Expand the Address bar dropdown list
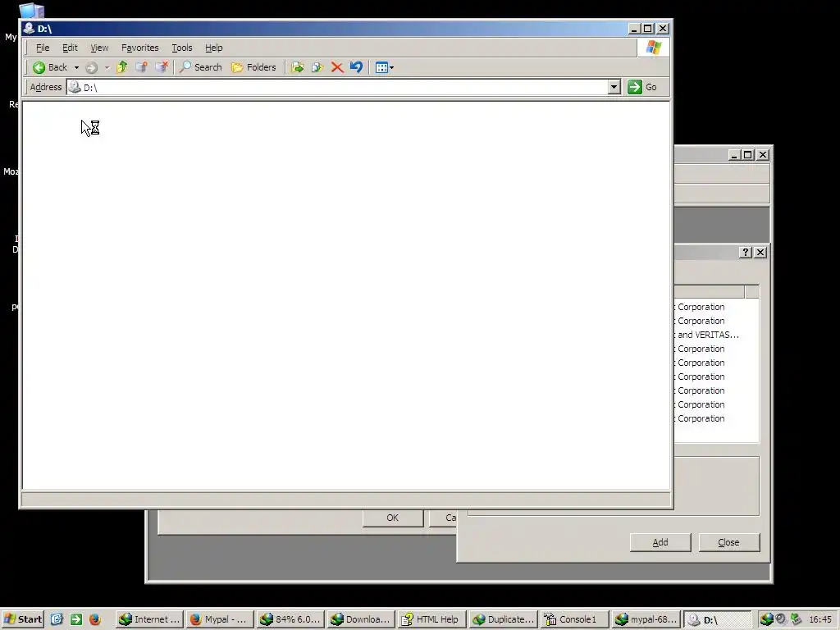Viewport: 840px width, 630px height. coord(614,87)
